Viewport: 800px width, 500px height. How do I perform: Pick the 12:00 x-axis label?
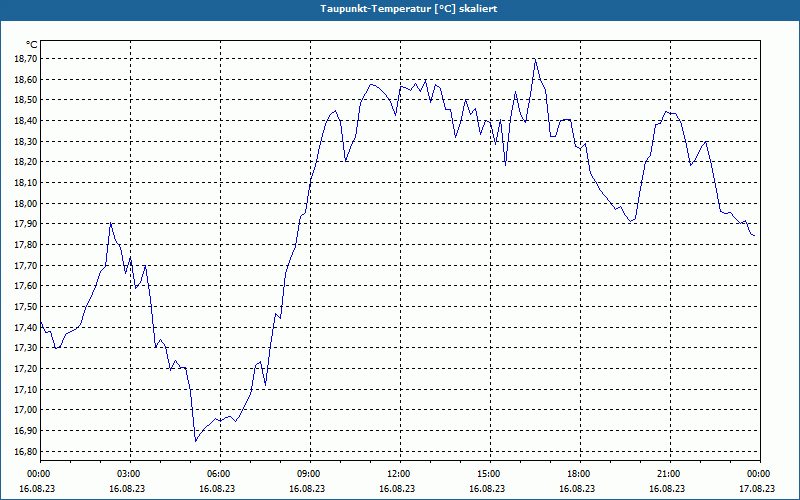pos(400,474)
